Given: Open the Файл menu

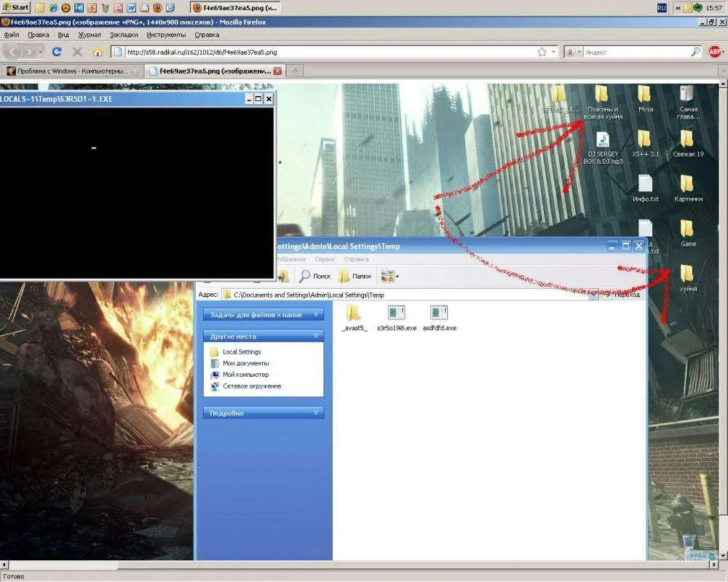Looking at the screenshot, I should click(x=12, y=35).
